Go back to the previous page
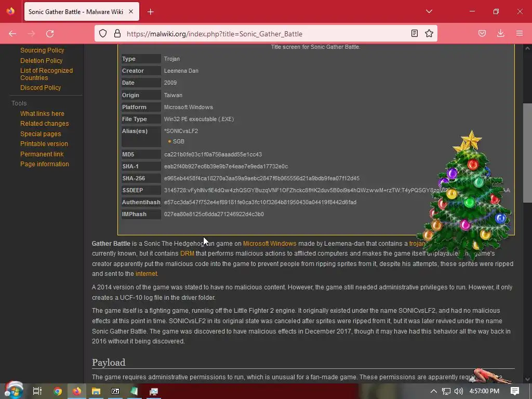The image size is (532, 399). point(12,34)
